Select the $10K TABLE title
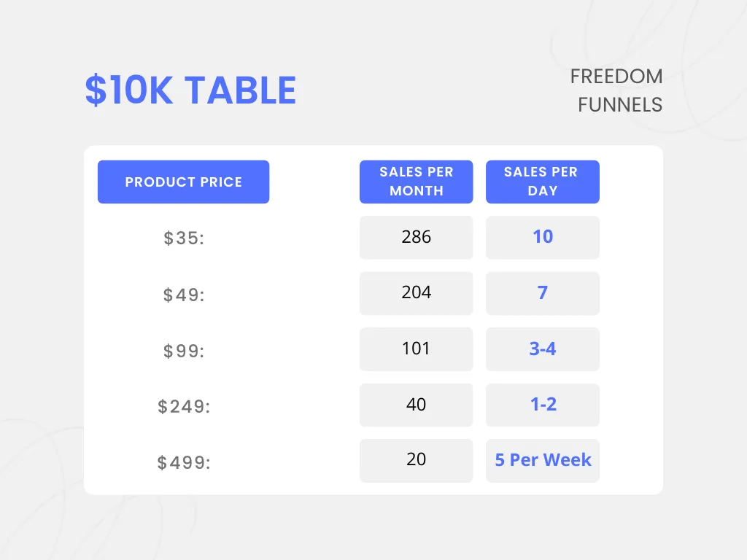 [190, 90]
